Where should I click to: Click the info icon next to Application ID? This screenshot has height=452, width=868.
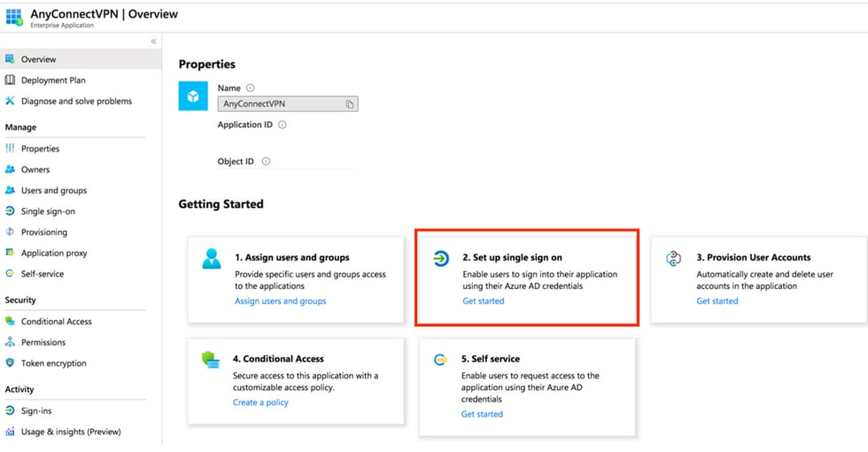pyautogui.click(x=283, y=125)
